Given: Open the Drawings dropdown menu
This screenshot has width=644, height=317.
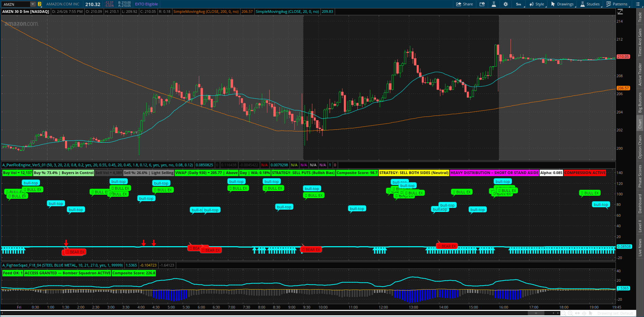Looking at the screenshot, I should 562,4.
